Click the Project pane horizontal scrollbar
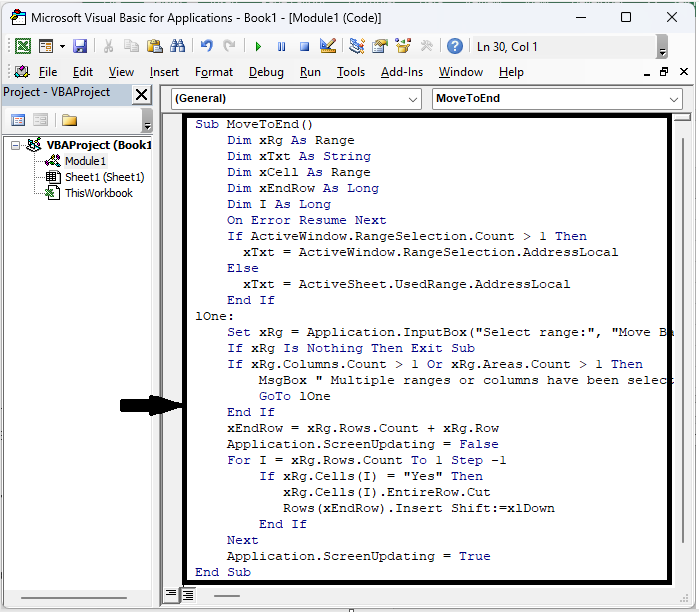This screenshot has height=612, width=699. click(x=74, y=598)
